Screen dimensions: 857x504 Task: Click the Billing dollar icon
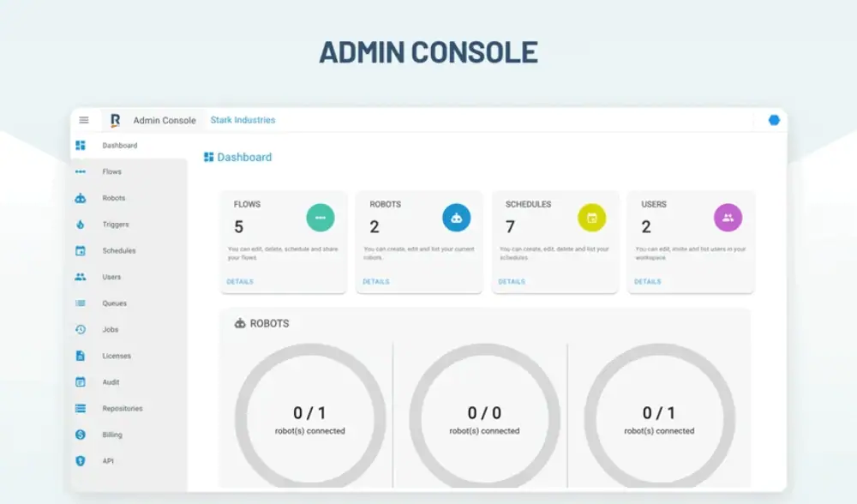pyautogui.click(x=81, y=435)
